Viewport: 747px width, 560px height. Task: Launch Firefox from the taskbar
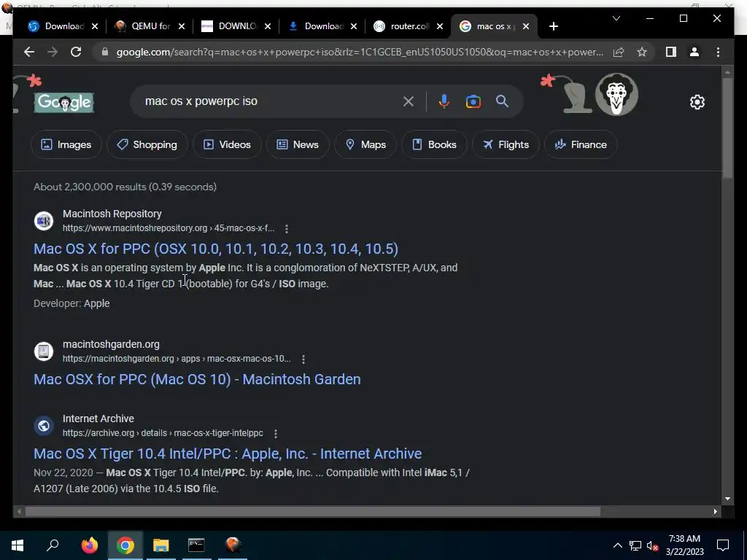[x=90, y=545]
